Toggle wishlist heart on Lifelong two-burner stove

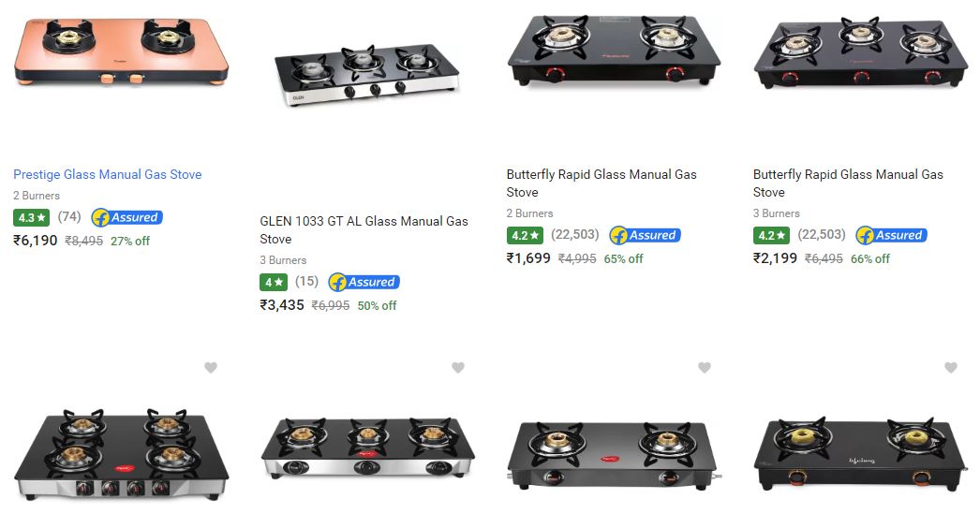point(951,367)
